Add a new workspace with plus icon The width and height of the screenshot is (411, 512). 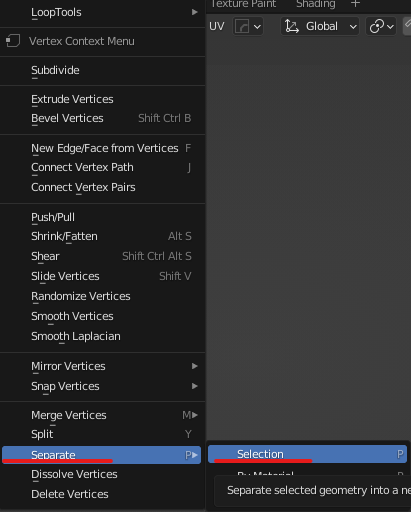356,4
